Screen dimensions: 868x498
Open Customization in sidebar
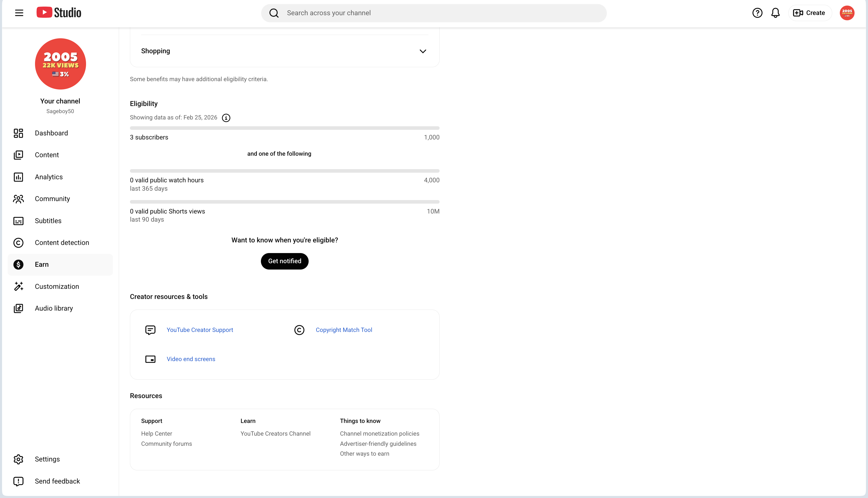[x=60, y=286]
